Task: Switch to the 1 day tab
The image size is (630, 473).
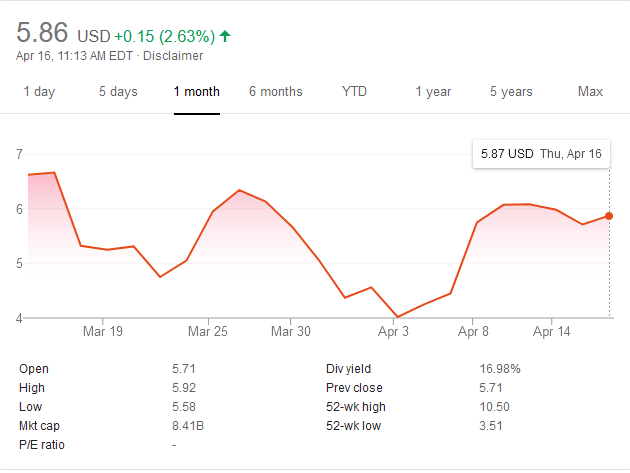Action: 39,92
